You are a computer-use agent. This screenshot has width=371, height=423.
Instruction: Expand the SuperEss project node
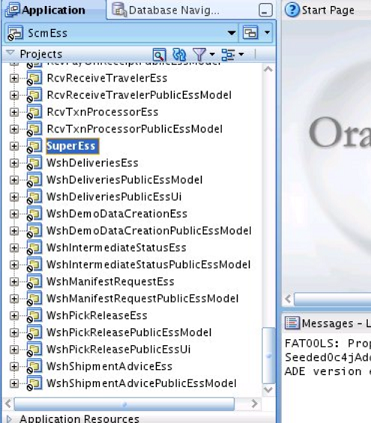(x=14, y=146)
